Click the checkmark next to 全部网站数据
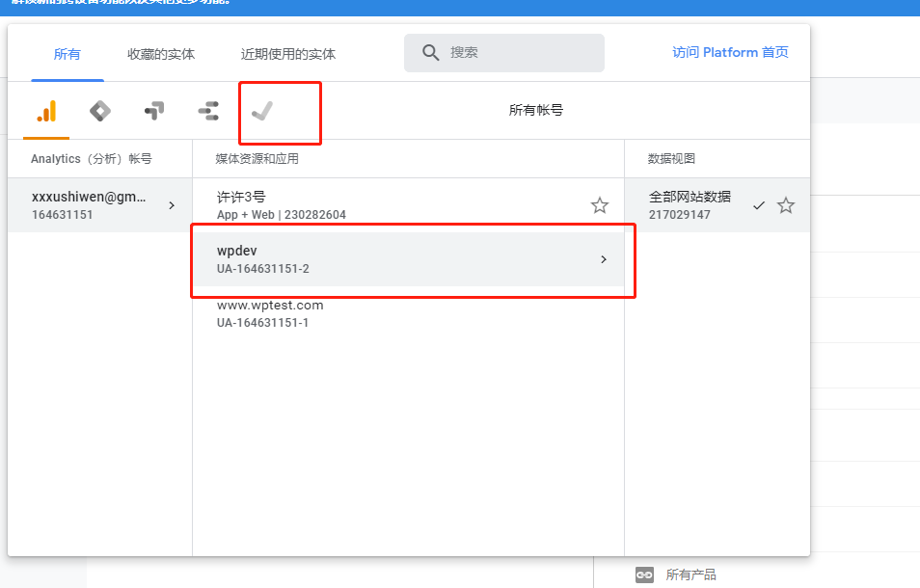This screenshot has height=588, width=920. [x=759, y=205]
